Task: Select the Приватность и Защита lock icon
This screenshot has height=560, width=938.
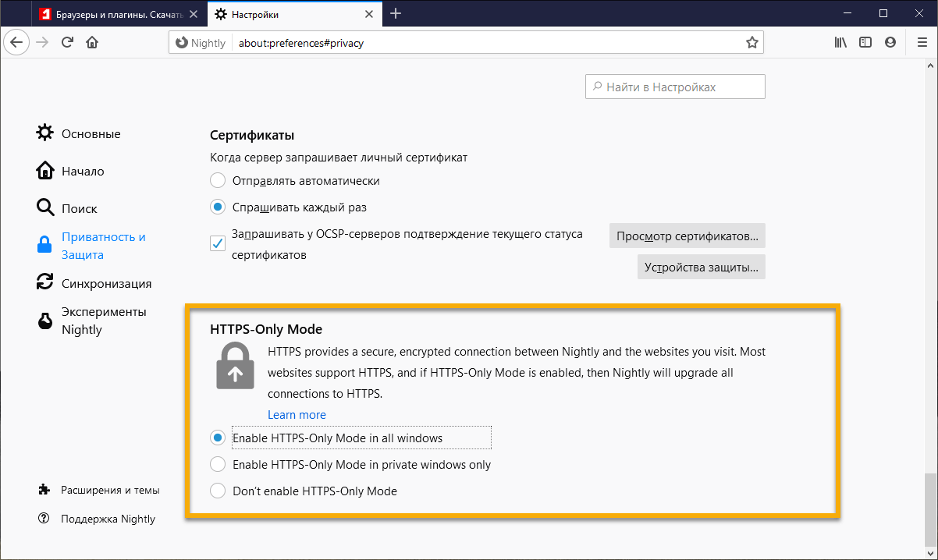Action: 44,244
